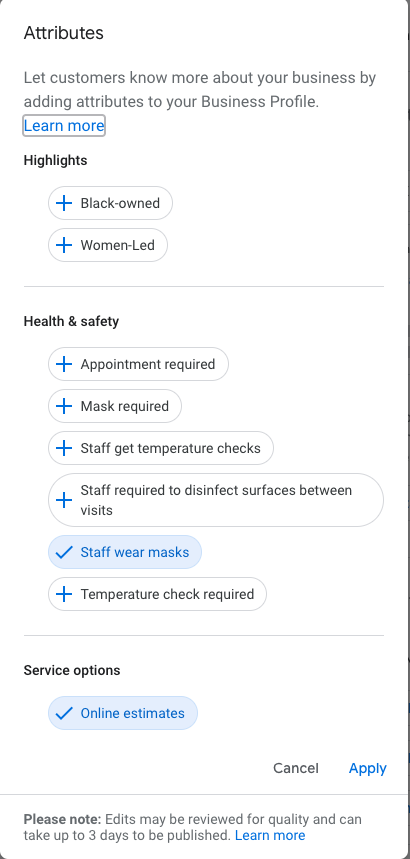Turn off the Online estimates service option label

pyautogui.click(x=133, y=713)
